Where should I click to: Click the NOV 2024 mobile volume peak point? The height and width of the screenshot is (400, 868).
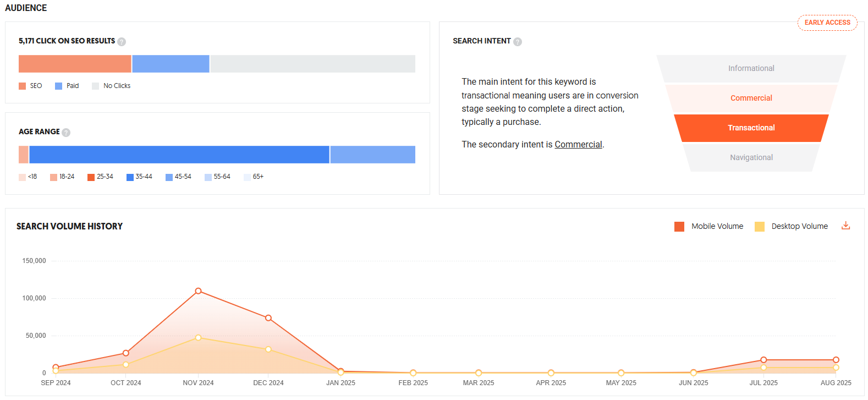pos(198,291)
